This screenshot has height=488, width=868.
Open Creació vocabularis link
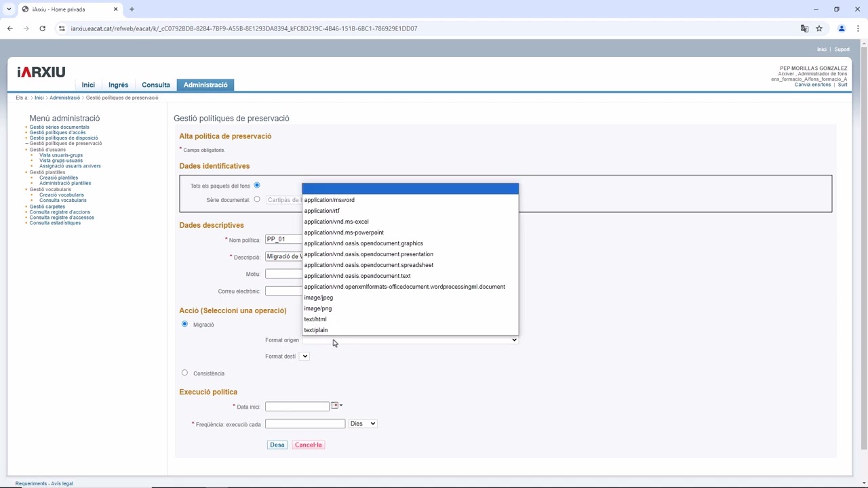click(62, 195)
